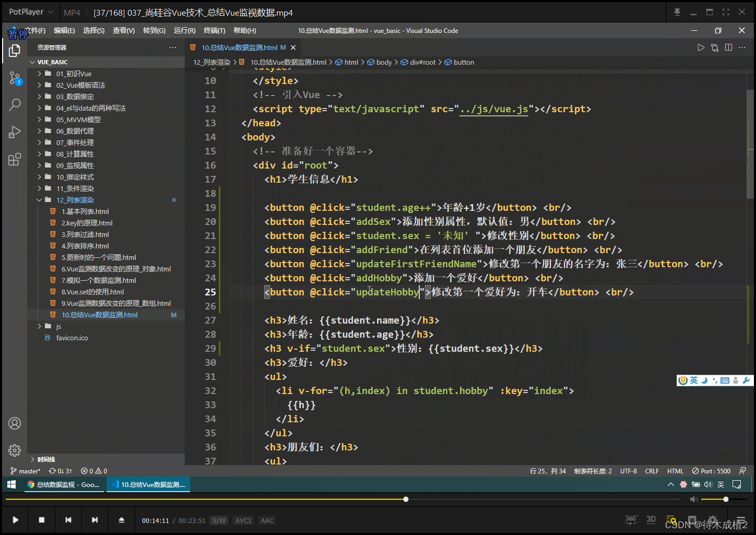Image resolution: width=756 pixels, height=535 pixels.
Task: Show hidden system tray icons
Action: [x=670, y=484]
